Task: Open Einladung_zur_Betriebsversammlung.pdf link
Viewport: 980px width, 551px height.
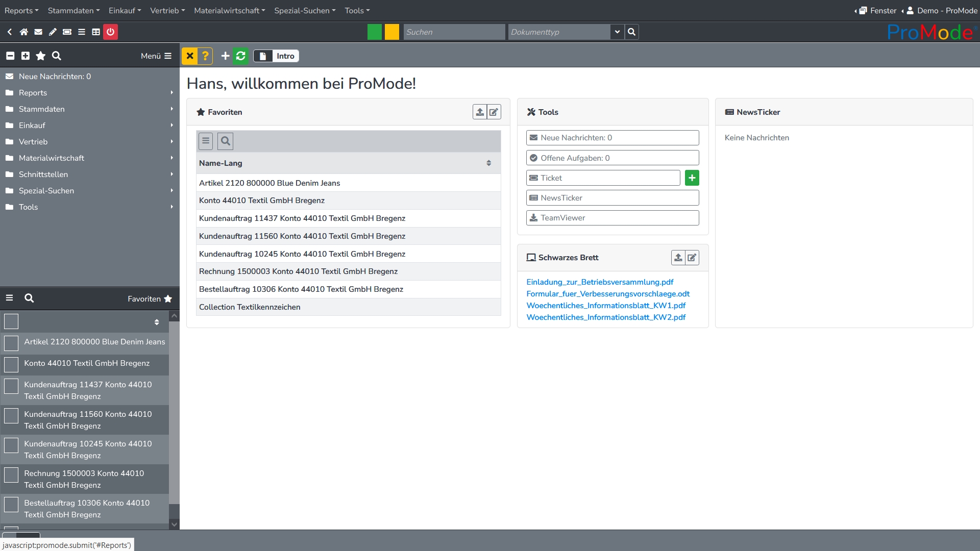Action: [x=600, y=282]
